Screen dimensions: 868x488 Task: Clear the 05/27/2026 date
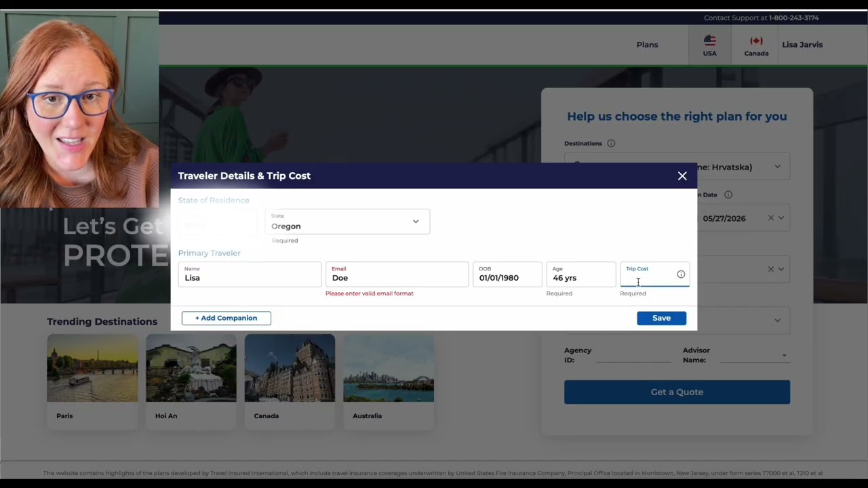(x=770, y=218)
